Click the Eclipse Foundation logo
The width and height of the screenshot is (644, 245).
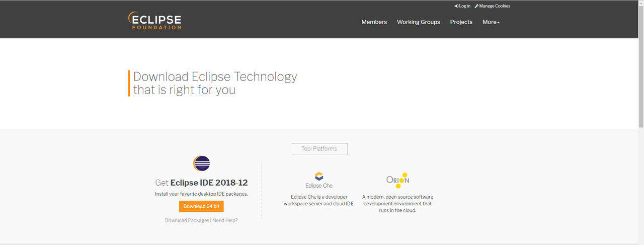point(154,21)
